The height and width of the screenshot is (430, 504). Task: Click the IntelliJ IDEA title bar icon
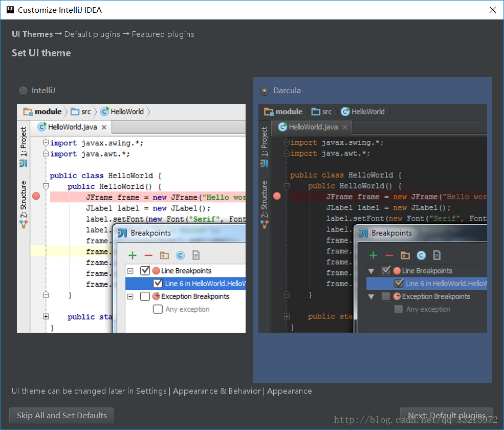tap(10, 10)
